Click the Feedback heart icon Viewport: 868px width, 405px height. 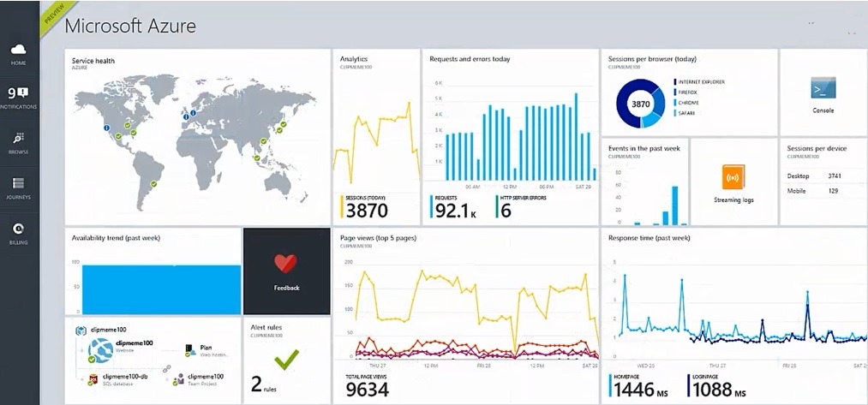[x=285, y=264]
